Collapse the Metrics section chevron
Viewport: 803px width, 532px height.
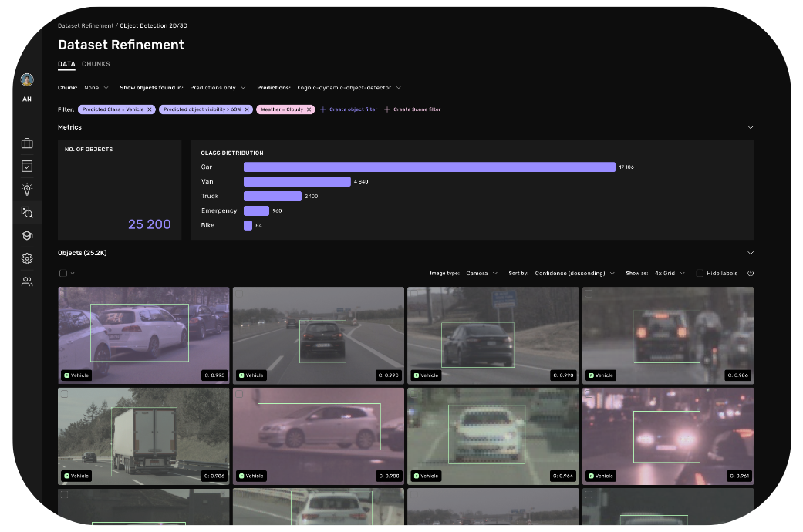(751, 127)
